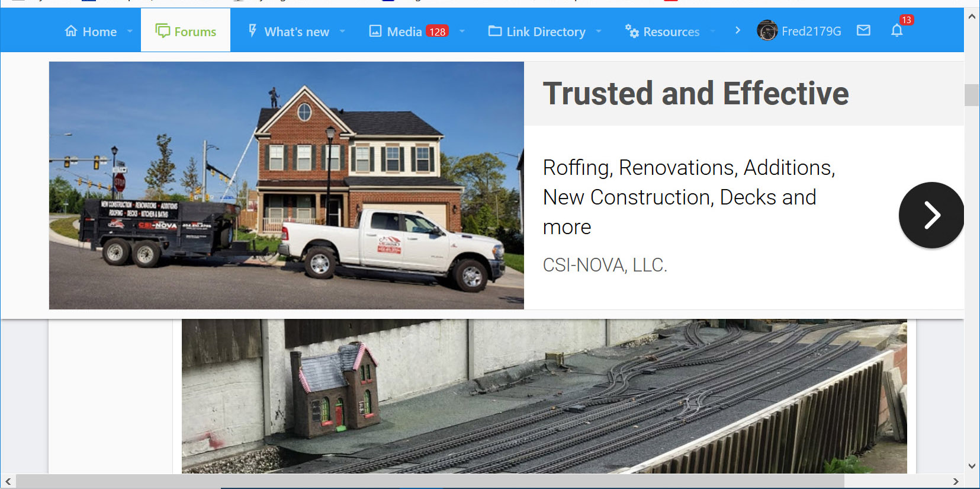Click the Trusted and Effective ad headline
The width and height of the screenshot is (980, 489).
[696, 94]
